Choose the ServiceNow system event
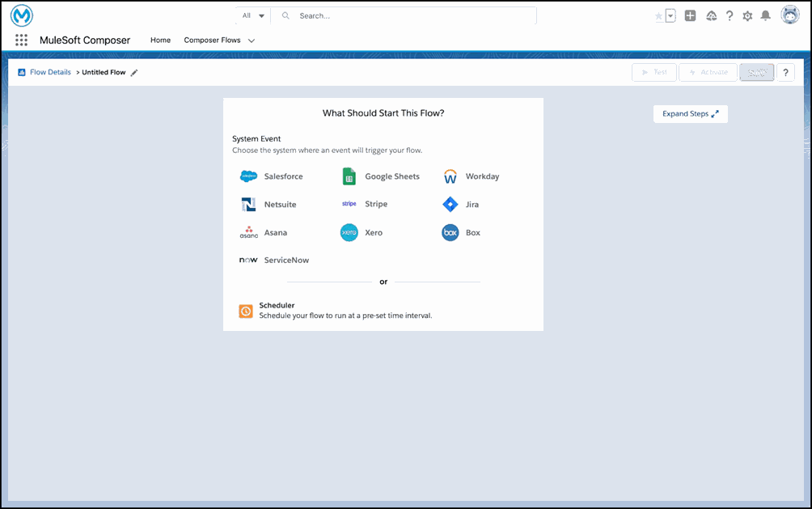The image size is (812, 509). pyautogui.click(x=248, y=261)
